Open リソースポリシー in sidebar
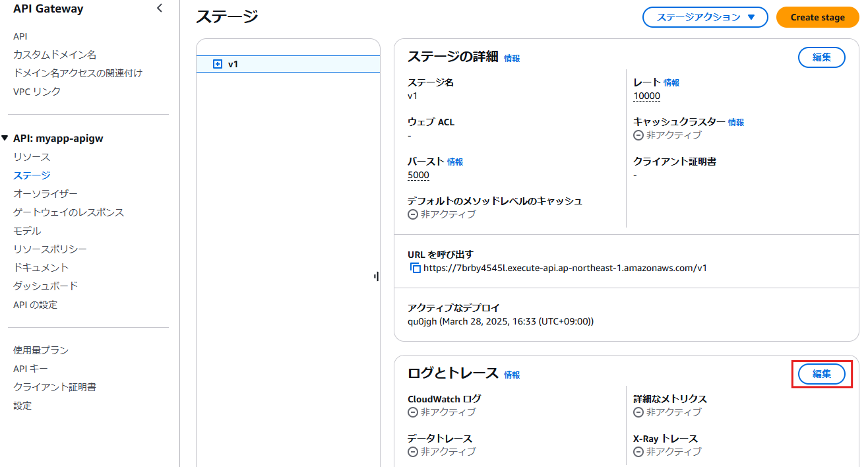 (x=50, y=249)
